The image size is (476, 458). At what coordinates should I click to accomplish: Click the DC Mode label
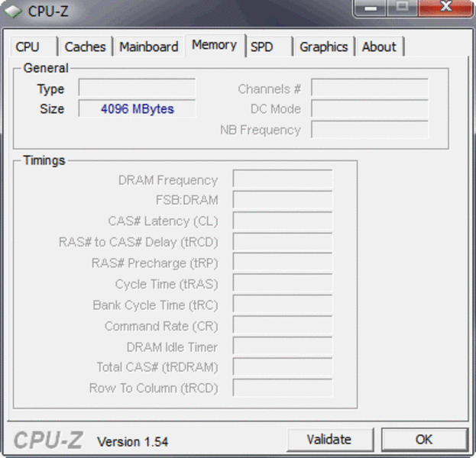pos(276,109)
